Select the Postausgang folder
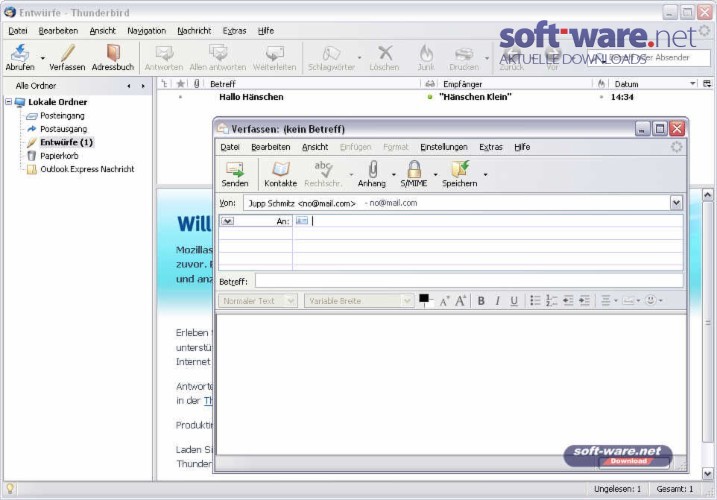Image resolution: width=717 pixels, height=500 pixels. pyautogui.click(x=64, y=129)
